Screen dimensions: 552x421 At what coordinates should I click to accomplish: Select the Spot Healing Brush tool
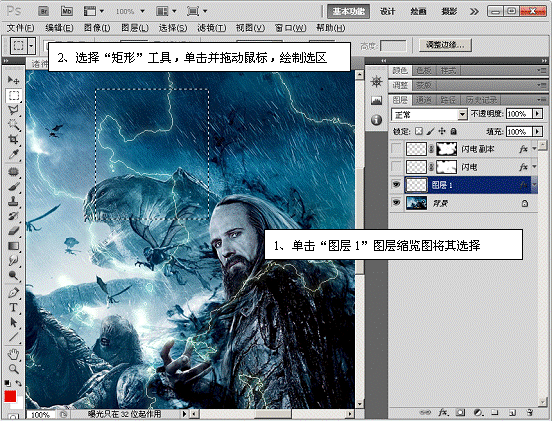(13, 171)
